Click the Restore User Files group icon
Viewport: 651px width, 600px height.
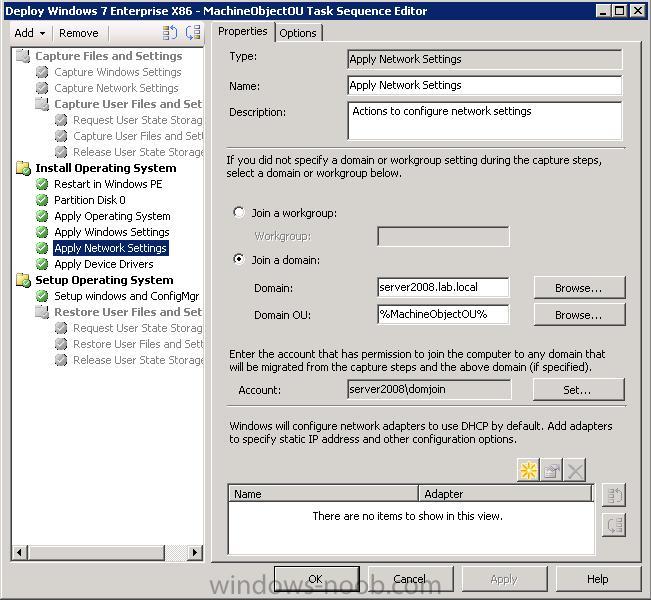pyautogui.click(x=42, y=312)
